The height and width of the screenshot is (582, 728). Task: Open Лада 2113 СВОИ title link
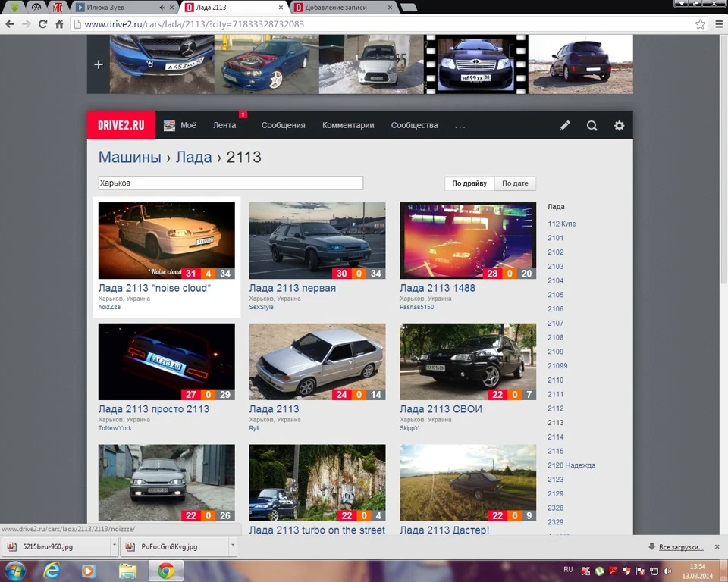click(441, 409)
